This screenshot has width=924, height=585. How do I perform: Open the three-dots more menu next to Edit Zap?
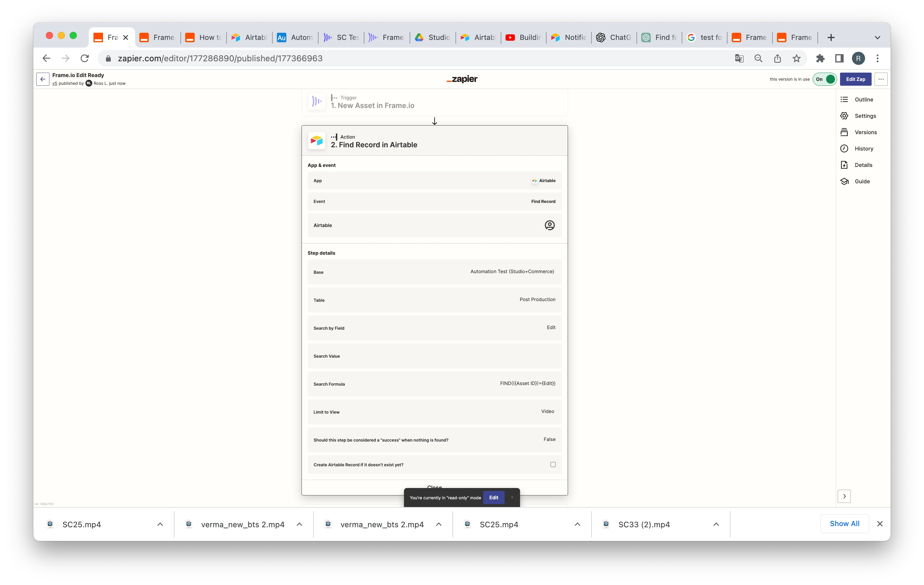881,79
